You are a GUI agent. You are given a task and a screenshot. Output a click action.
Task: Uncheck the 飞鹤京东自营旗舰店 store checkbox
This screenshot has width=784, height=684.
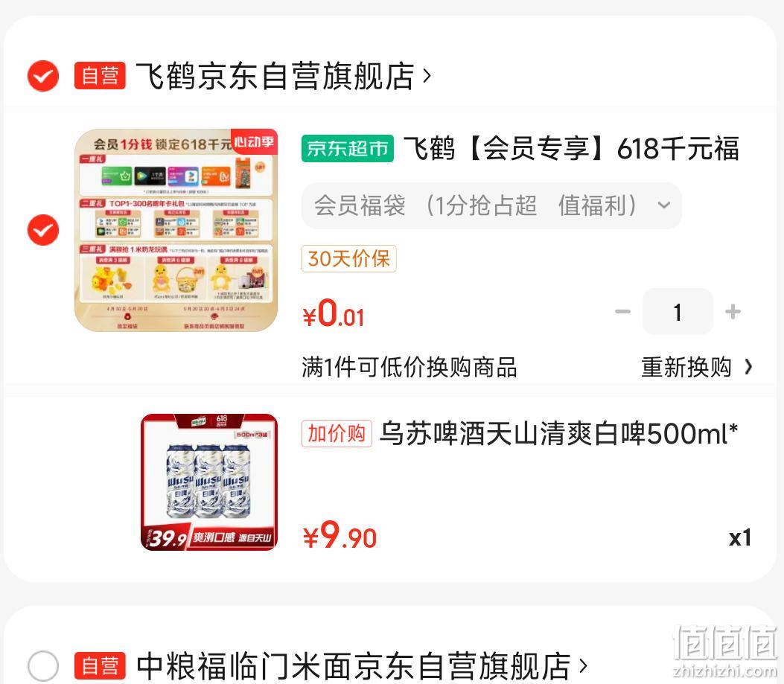coord(43,76)
